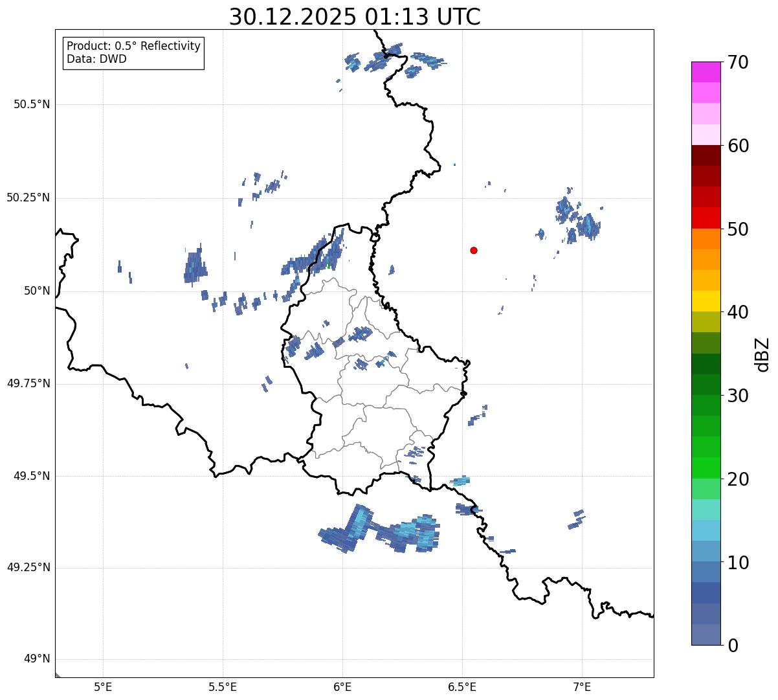Click the 49.75°N latitude label

click(x=28, y=383)
